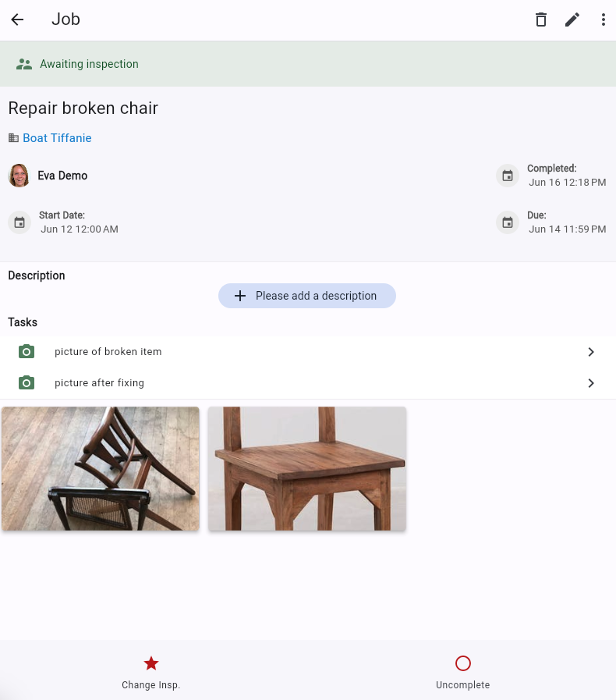Open the three-dot overflow menu
The height and width of the screenshot is (700, 616).
[x=603, y=20]
